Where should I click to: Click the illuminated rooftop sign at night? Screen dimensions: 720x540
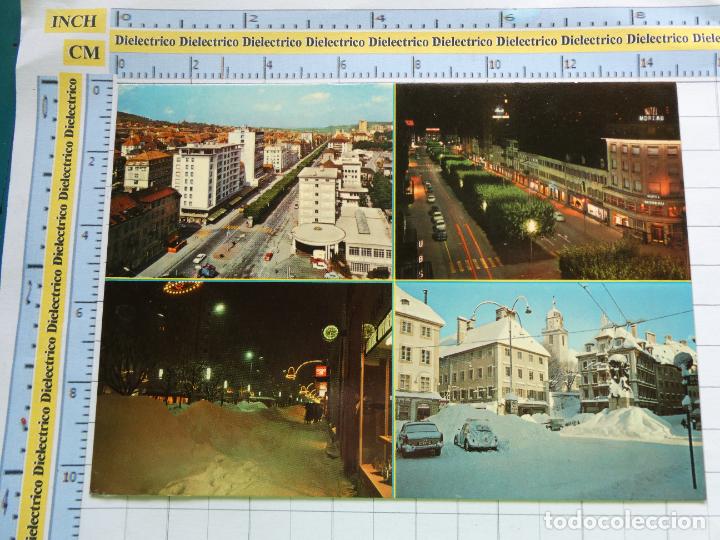pos(651,114)
